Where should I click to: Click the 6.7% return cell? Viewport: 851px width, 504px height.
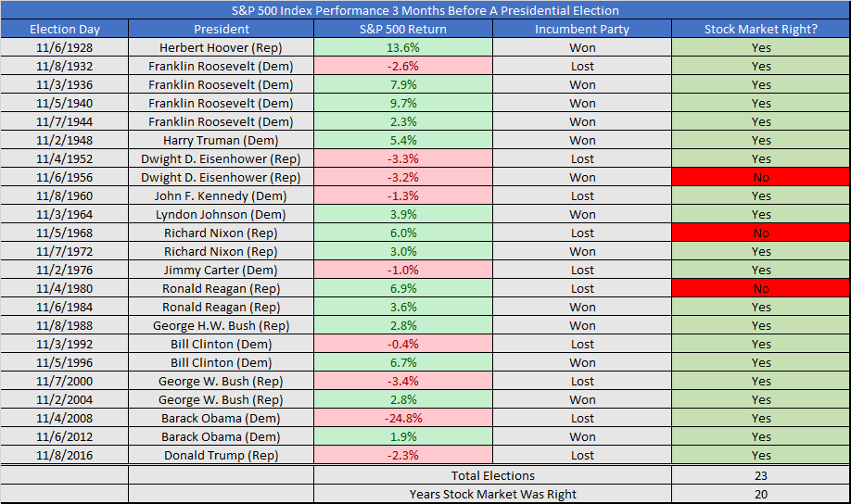(x=402, y=362)
